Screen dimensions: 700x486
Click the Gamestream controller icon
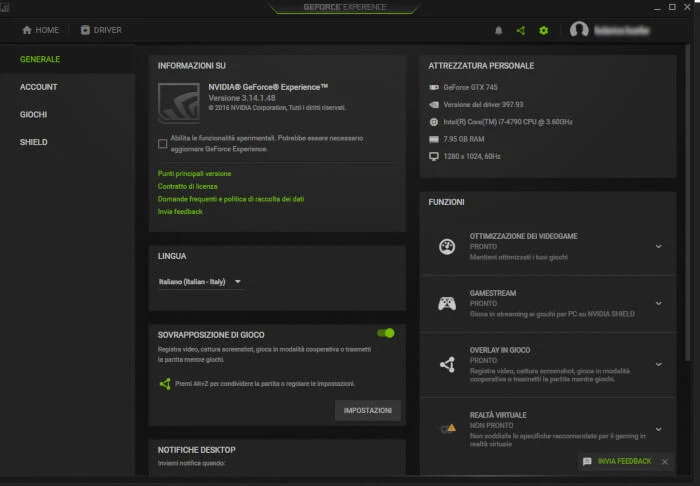(447, 303)
